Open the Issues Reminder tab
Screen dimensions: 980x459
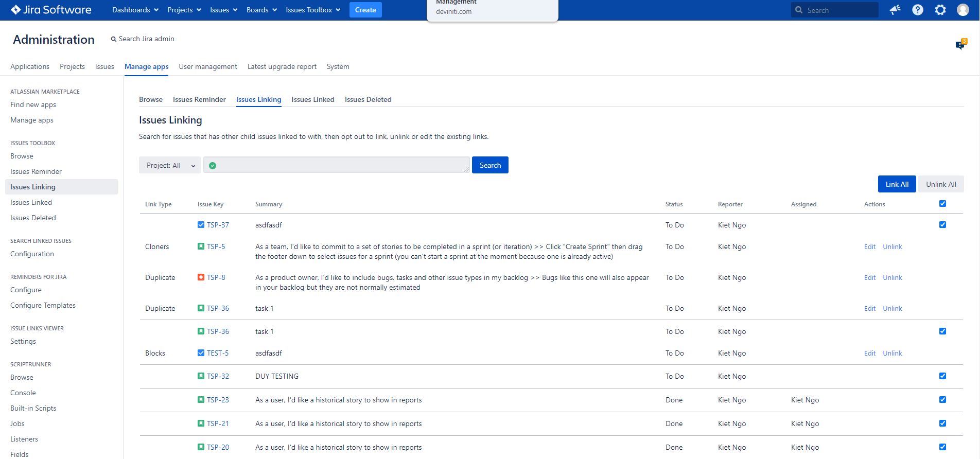(199, 99)
